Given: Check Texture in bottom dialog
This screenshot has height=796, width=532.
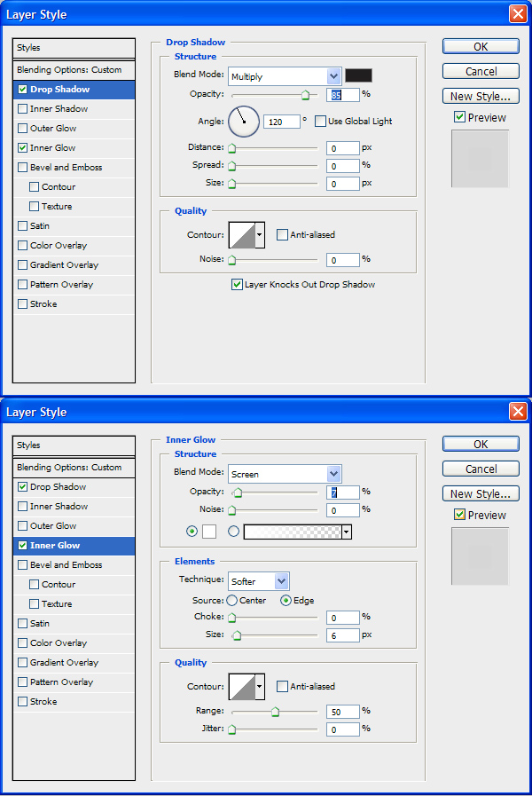Looking at the screenshot, I should (x=34, y=604).
